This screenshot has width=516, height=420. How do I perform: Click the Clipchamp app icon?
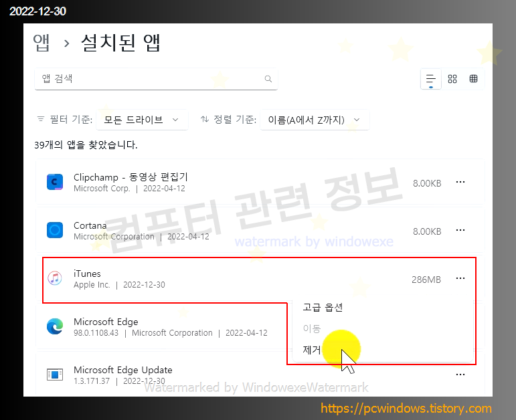coord(55,182)
